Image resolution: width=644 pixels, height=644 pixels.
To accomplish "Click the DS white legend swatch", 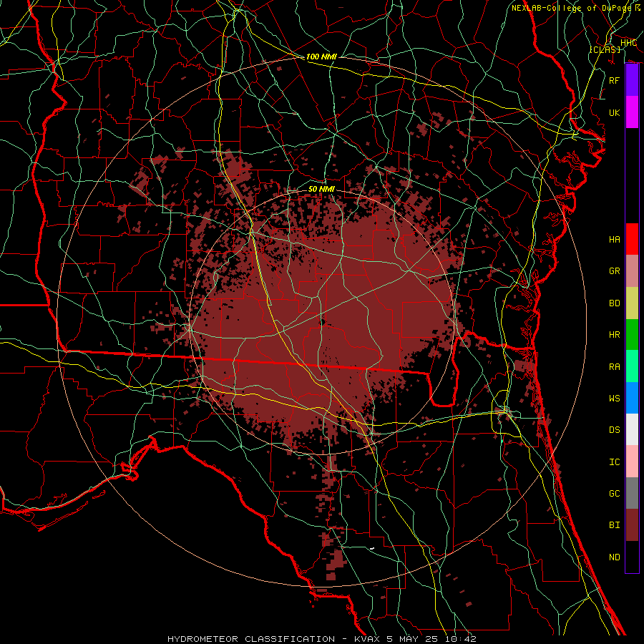I will (632, 429).
